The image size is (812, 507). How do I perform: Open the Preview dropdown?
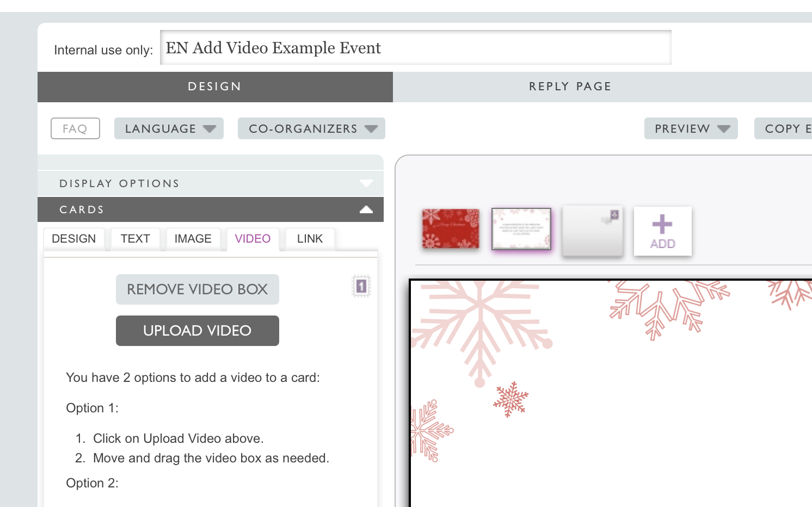(691, 129)
